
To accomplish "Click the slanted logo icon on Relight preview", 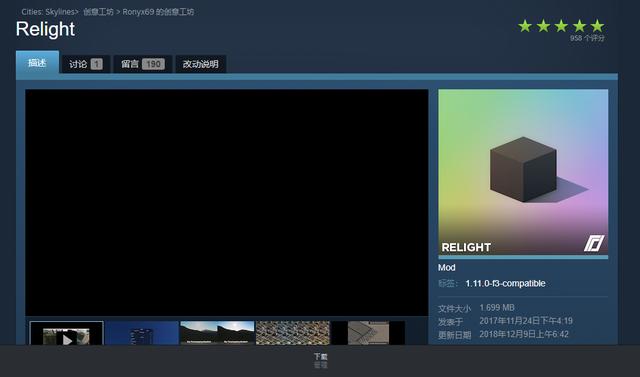I will [x=594, y=243].
